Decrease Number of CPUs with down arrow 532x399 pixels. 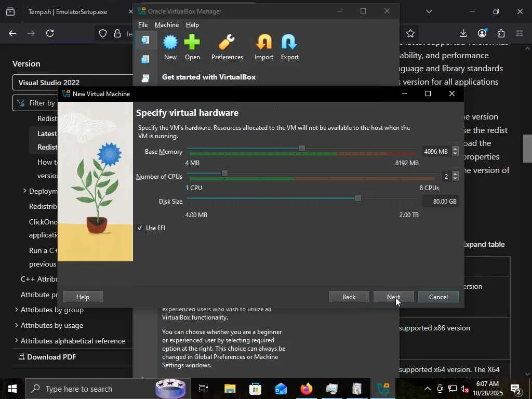point(455,179)
